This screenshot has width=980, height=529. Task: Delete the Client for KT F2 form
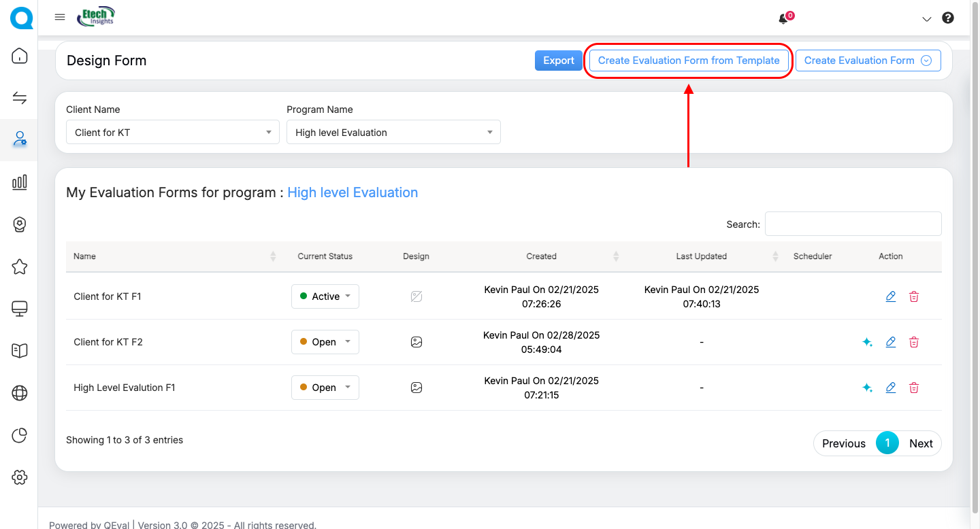(x=914, y=342)
